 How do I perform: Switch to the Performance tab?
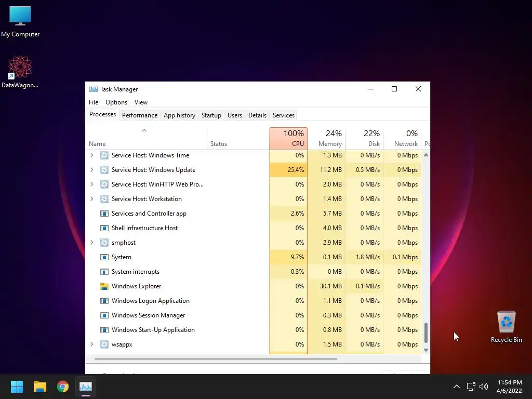[140, 115]
